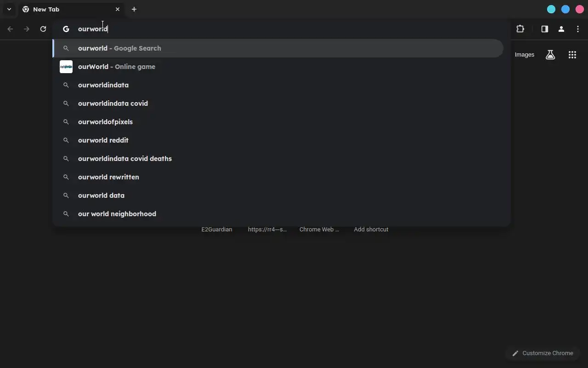
Task: Close the New Tab tab
Action: (x=118, y=9)
